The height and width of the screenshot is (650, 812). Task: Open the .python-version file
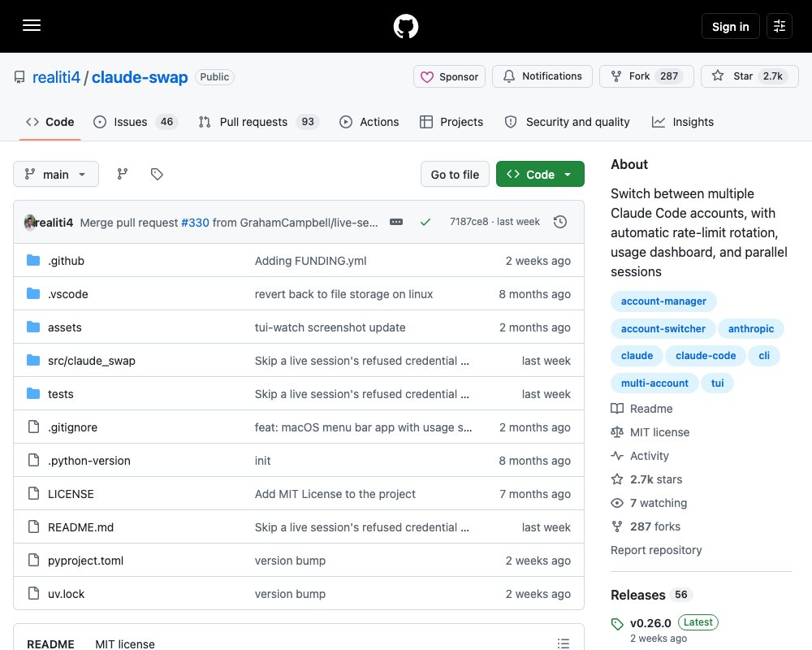pyautogui.click(x=89, y=461)
